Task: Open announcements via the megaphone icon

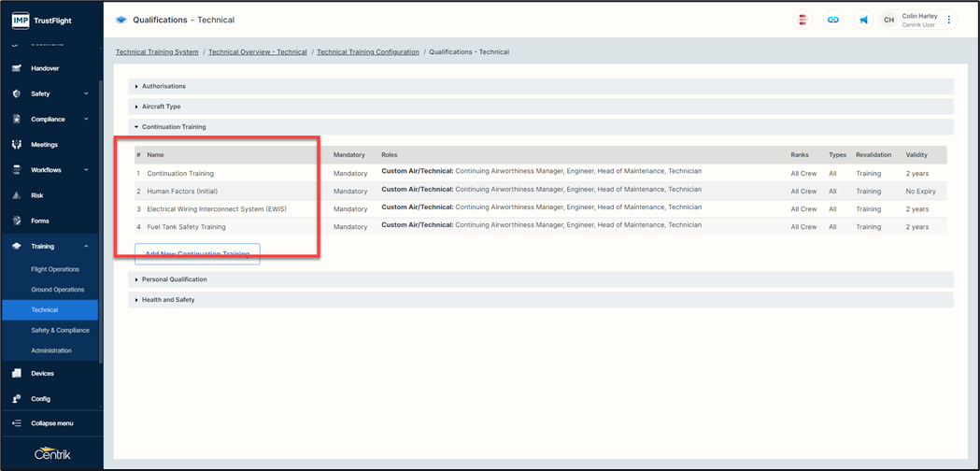Action: point(863,20)
